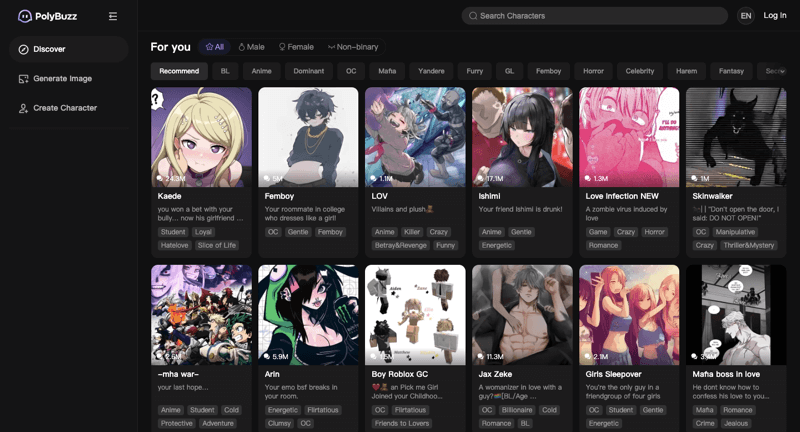Click the Discover compass icon
The width and height of the screenshot is (800, 432).
point(24,49)
